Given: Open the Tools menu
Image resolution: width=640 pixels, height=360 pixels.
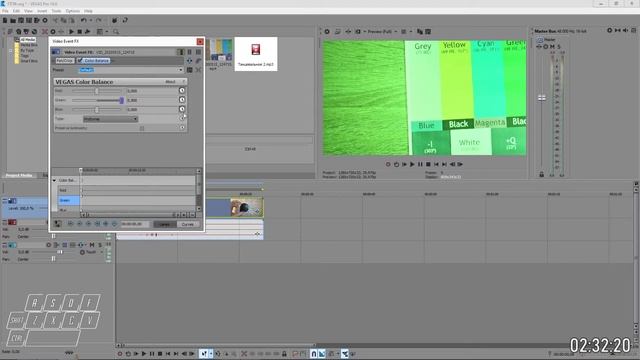Looking at the screenshot, I should pyautogui.click(x=56, y=11).
